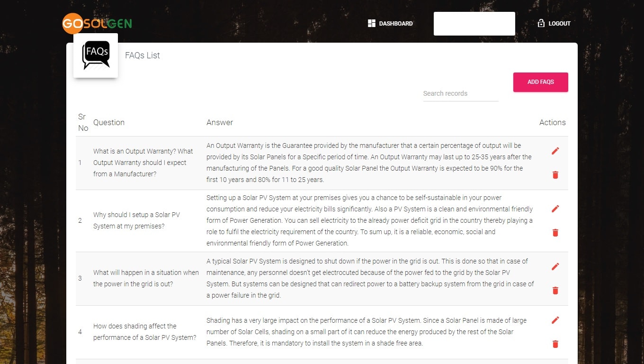Screen dimensions: 644x364
Task: Click the dashboard grid icon
Action: (372, 23)
